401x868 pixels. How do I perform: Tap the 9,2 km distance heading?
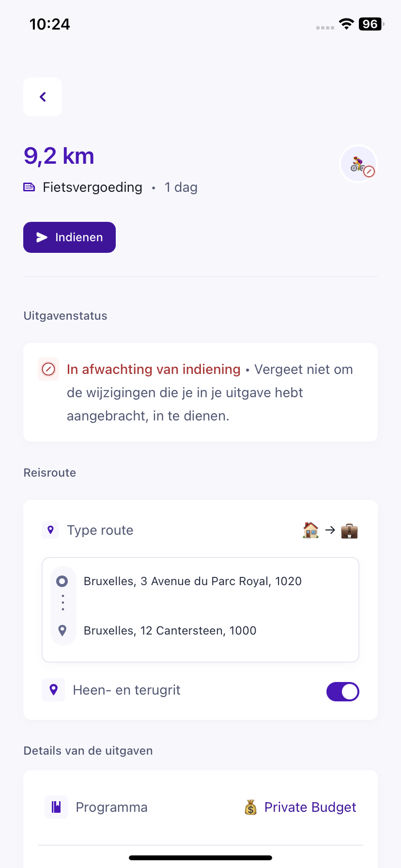[x=59, y=156]
